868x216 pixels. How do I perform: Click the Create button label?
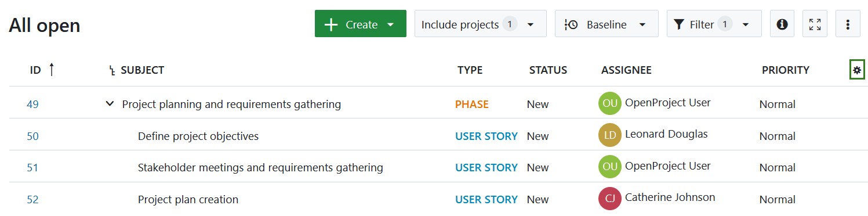[362, 24]
